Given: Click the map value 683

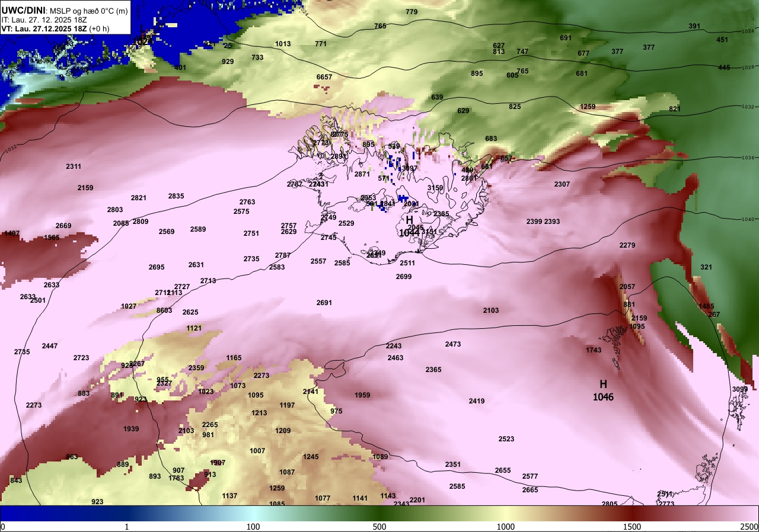Looking at the screenshot, I should [491, 139].
